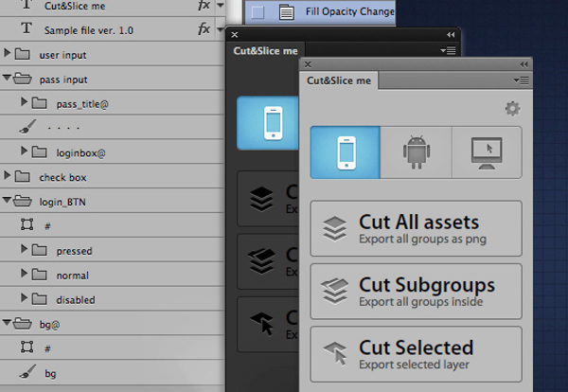The width and height of the screenshot is (568, 392).
Task: Collapse the pass input group
Action: (x=7, y=77)
